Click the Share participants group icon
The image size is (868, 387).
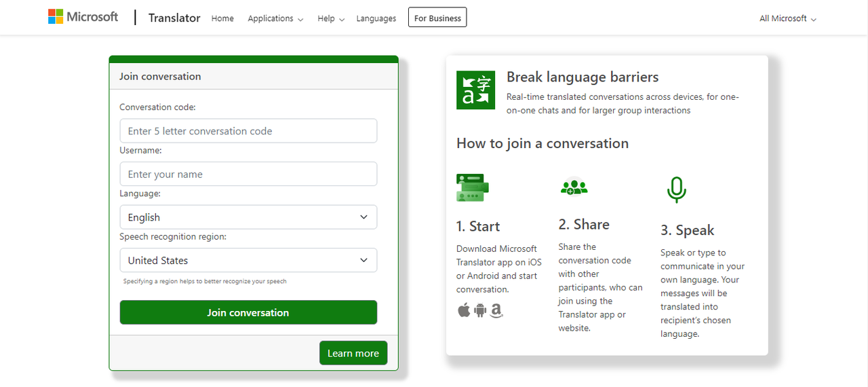coord(574,186)
